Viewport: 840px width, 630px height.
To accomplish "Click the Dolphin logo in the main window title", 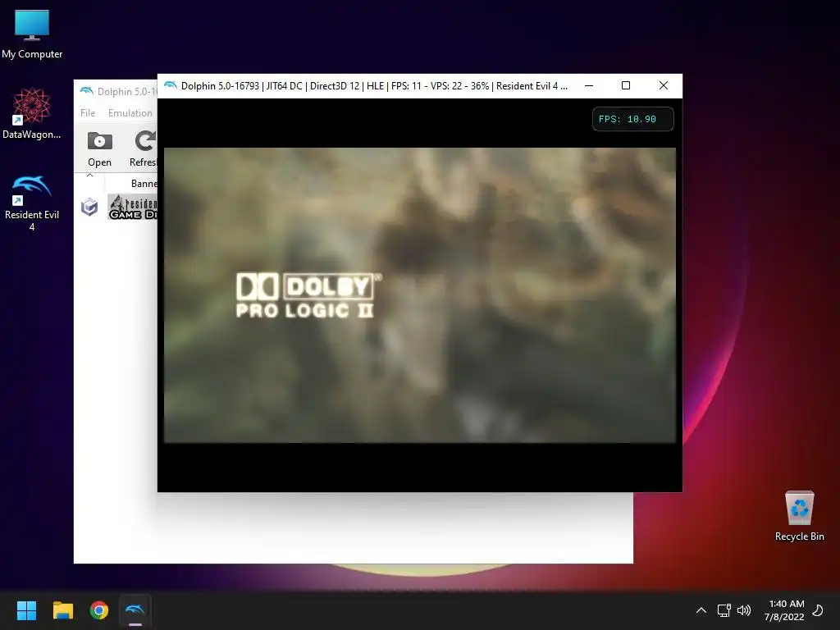I will 86,91.
